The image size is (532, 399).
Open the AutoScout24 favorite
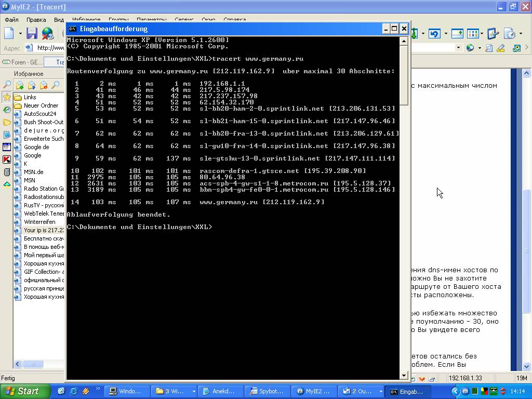click(x=40, y=114)
